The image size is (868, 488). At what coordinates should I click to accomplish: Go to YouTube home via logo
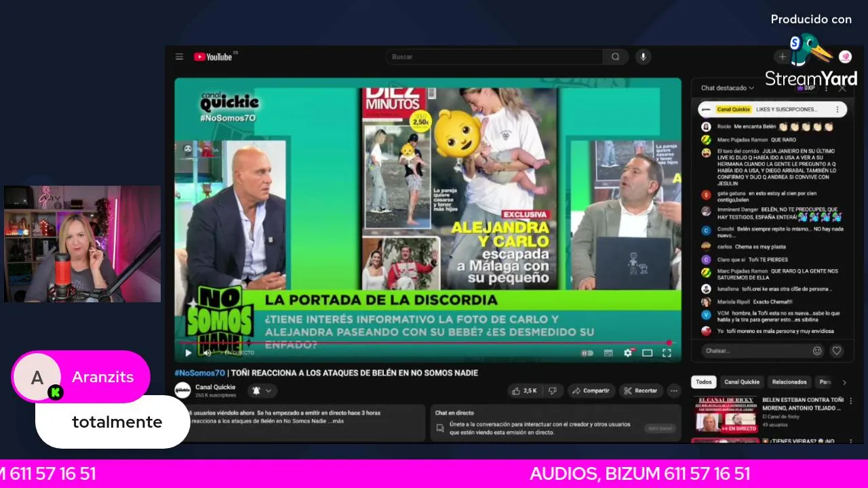pos(213,57)
